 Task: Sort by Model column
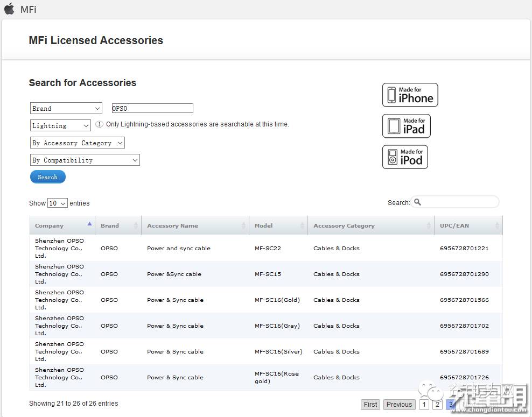coord(278,225)
